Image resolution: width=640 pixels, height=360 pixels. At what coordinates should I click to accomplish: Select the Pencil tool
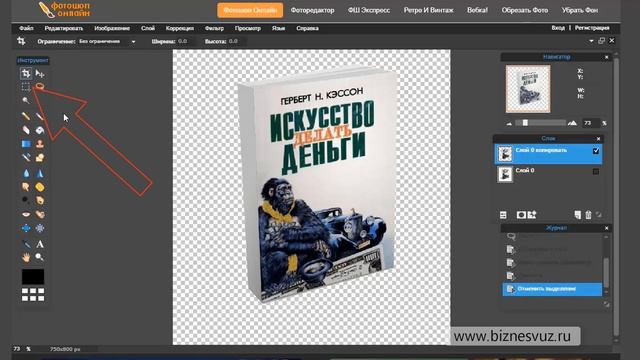click(x=26, y=116)
